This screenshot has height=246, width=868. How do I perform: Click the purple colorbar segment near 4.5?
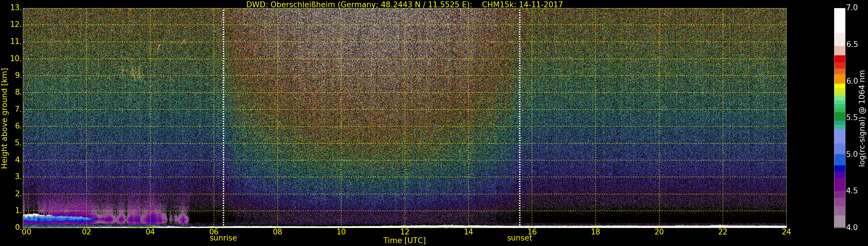[x=839, y=185]
